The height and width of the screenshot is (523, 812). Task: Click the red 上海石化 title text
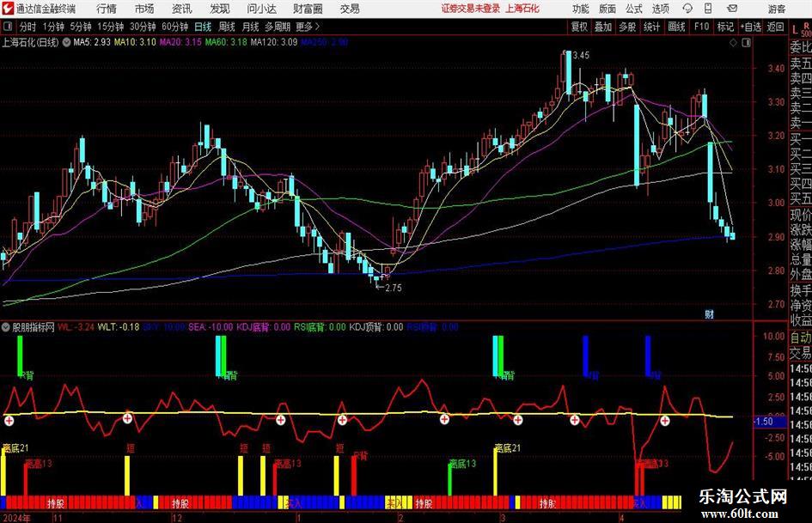click(x=522, y=9)
